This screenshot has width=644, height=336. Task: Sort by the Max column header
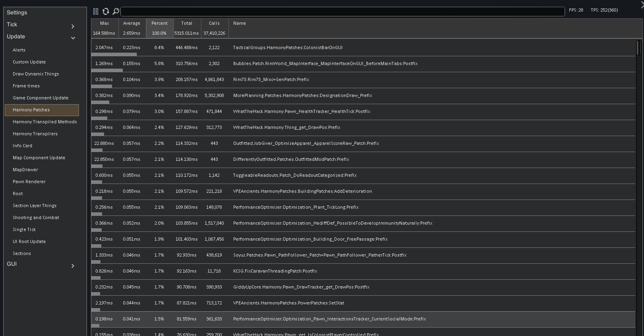click(x=104, y=23)
